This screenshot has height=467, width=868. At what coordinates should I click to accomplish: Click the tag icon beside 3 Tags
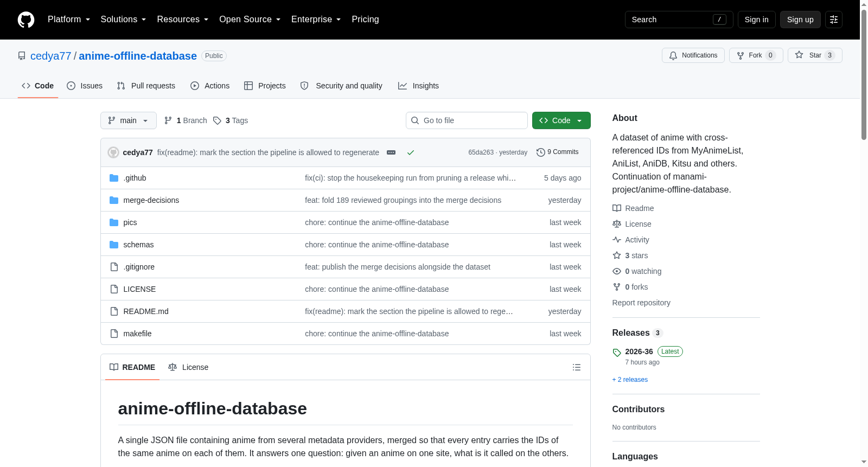(x=217, y=120)
